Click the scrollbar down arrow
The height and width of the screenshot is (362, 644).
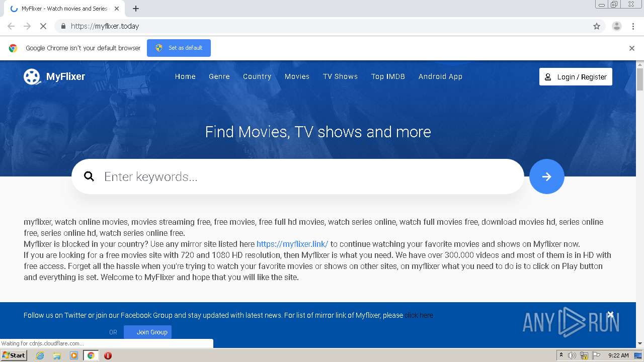click(x=640, y=343)
